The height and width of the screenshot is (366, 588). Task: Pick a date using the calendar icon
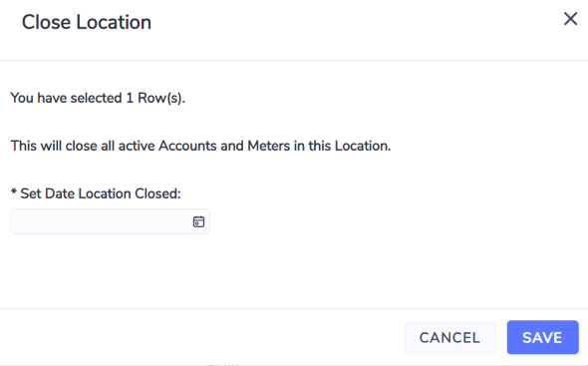tap(198, 221)
